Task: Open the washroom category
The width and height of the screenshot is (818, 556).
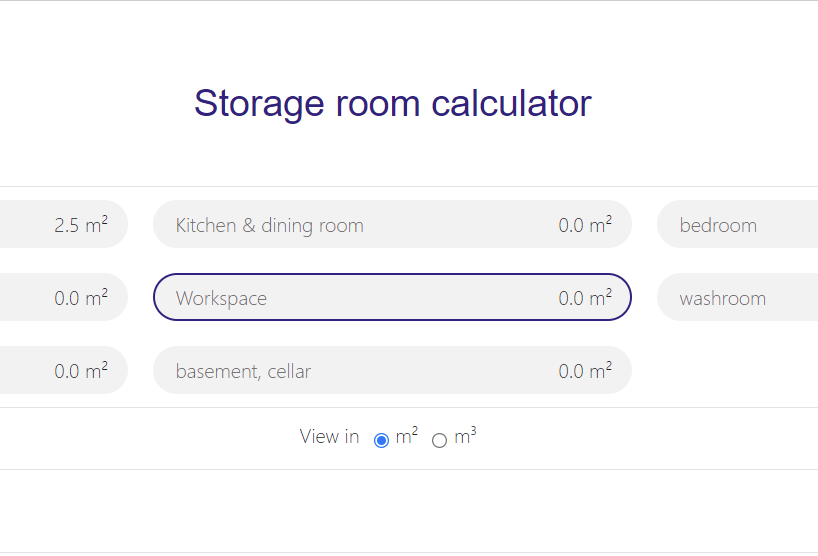Action: click(738, 297)
